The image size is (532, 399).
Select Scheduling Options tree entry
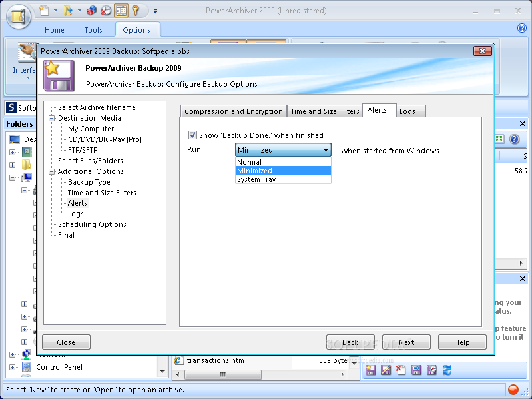click(x=92, y=224)
